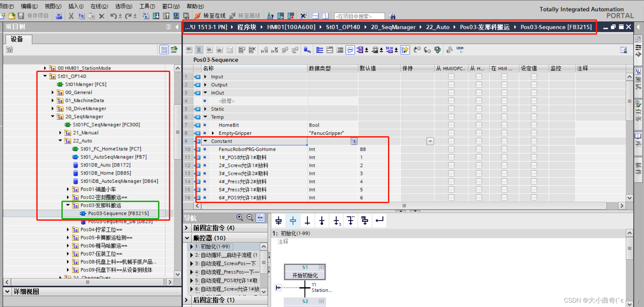Open the 在线(O) menu
The image size is (644, 307).
click(x=99, y=6)
